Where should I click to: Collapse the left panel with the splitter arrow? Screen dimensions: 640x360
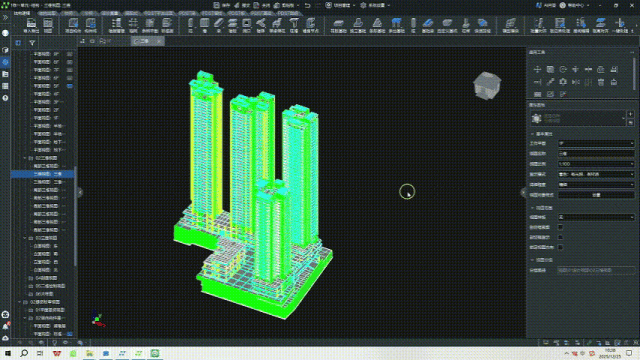click(80, 192)
